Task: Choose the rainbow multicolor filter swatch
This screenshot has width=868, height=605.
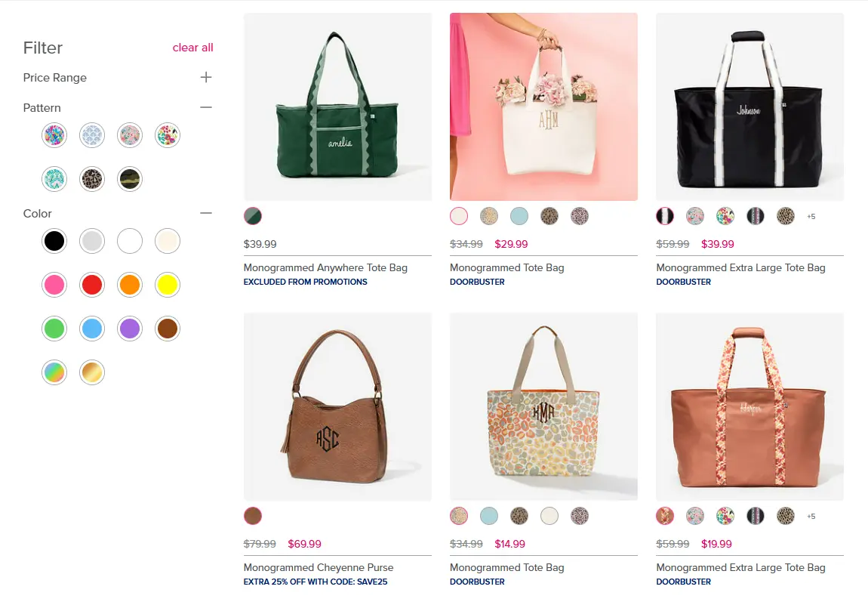Action: click(x=54, y=372)
